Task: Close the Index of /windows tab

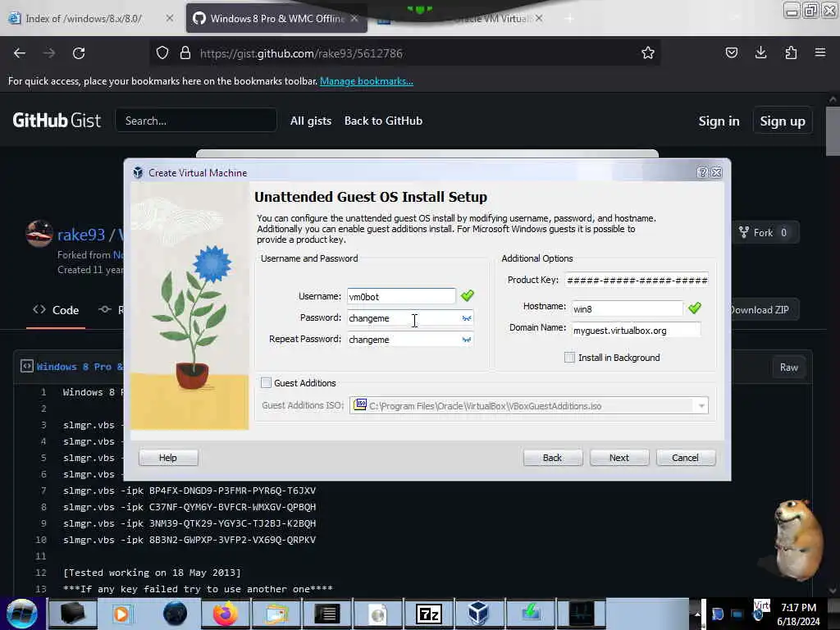Action: pyautogui.click(x=169, y=19)
